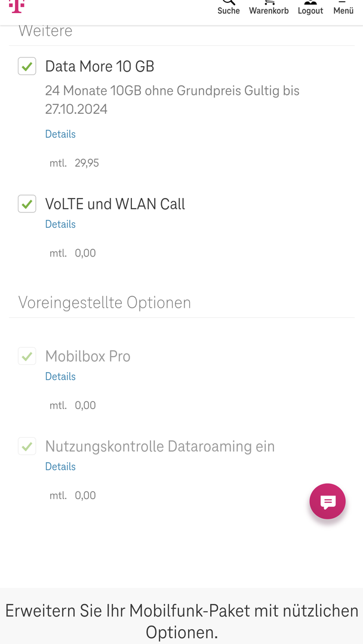Select the Data More 10 GB title

(100, 66)
